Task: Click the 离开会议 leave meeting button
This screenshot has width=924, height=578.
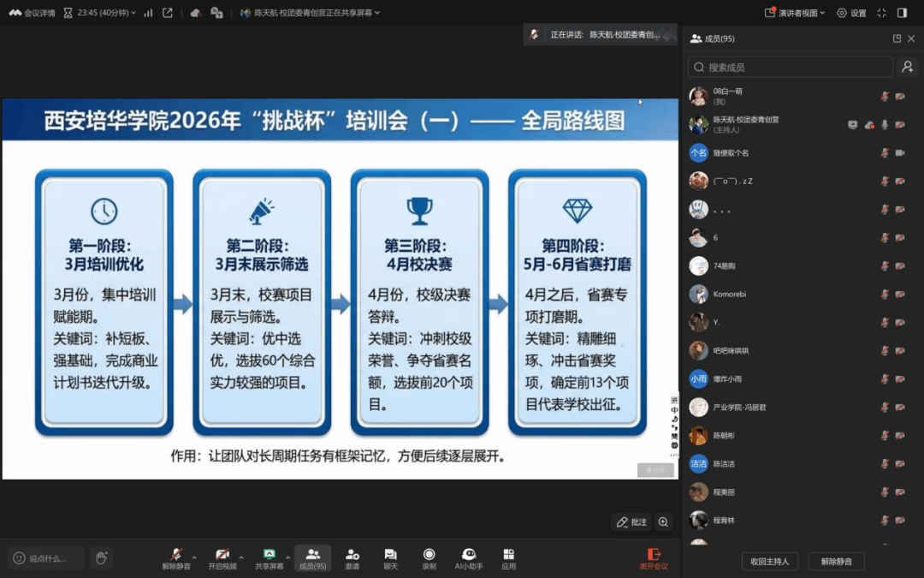Action: point(654,557)
